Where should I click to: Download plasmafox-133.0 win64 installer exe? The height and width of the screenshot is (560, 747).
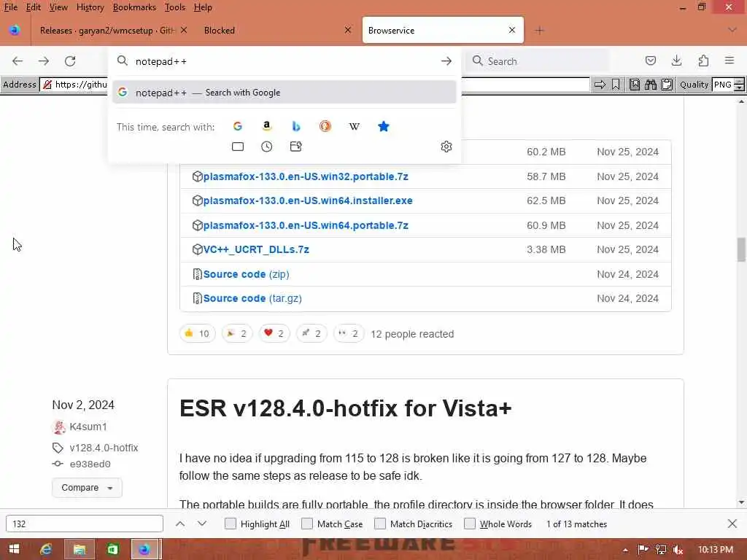pos(308,201)
